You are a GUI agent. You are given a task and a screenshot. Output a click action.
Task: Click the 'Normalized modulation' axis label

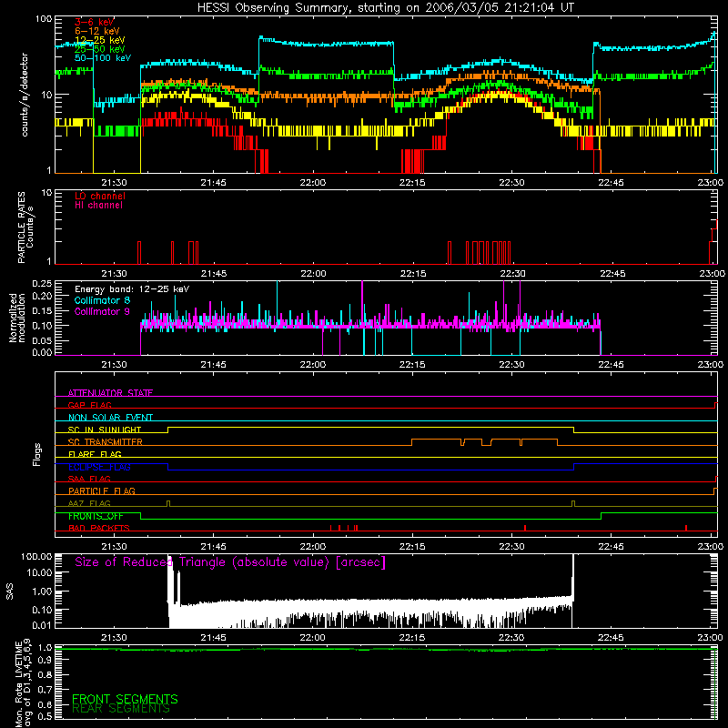pyautogui.click(x=16, y=318)
